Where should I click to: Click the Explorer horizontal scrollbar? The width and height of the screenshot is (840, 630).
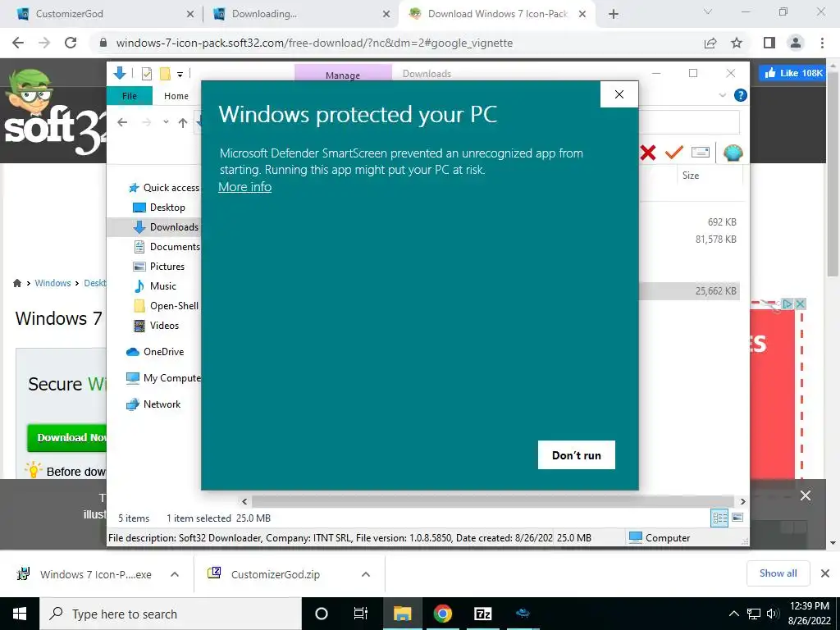[493, 502]
